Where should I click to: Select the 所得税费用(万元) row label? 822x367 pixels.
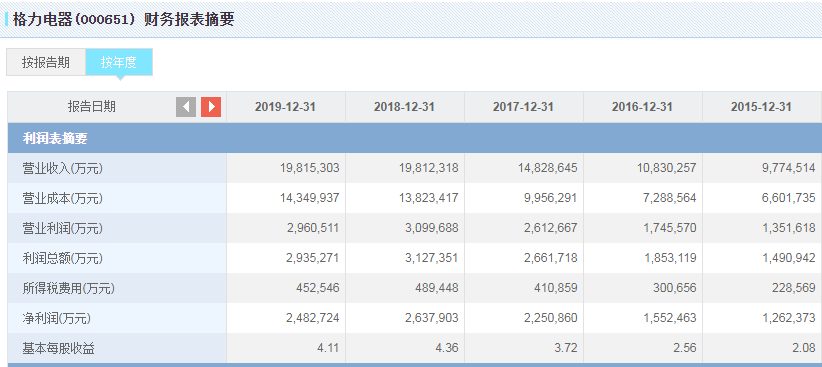click(69, 288)
